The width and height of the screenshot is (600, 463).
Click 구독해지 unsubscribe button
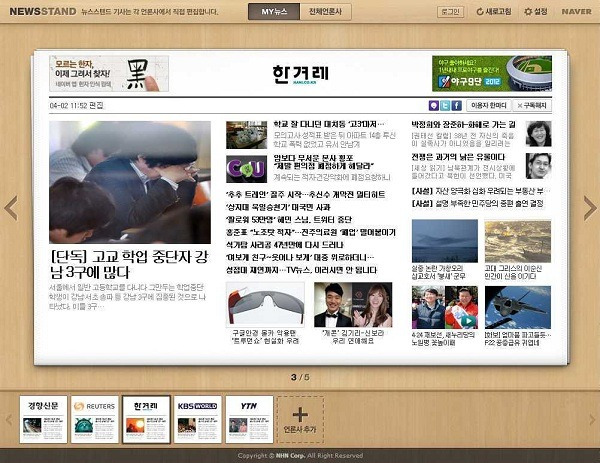(x=532, y=105)
